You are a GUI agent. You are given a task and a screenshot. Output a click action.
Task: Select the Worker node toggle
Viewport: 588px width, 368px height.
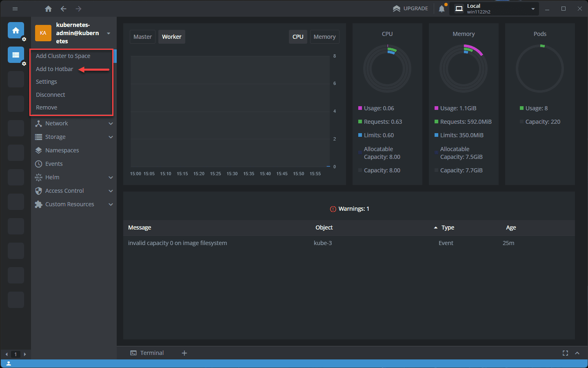point(172,37)
